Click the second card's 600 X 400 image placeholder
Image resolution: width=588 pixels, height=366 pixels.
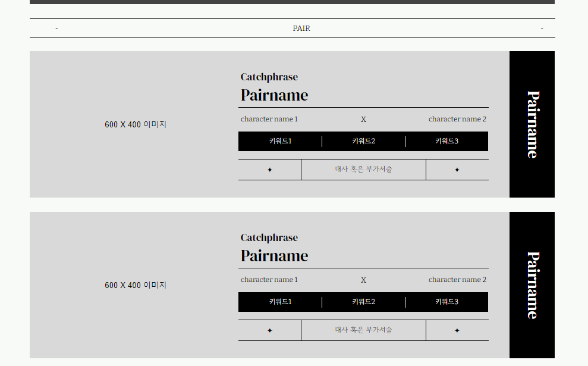coord(136,285)
